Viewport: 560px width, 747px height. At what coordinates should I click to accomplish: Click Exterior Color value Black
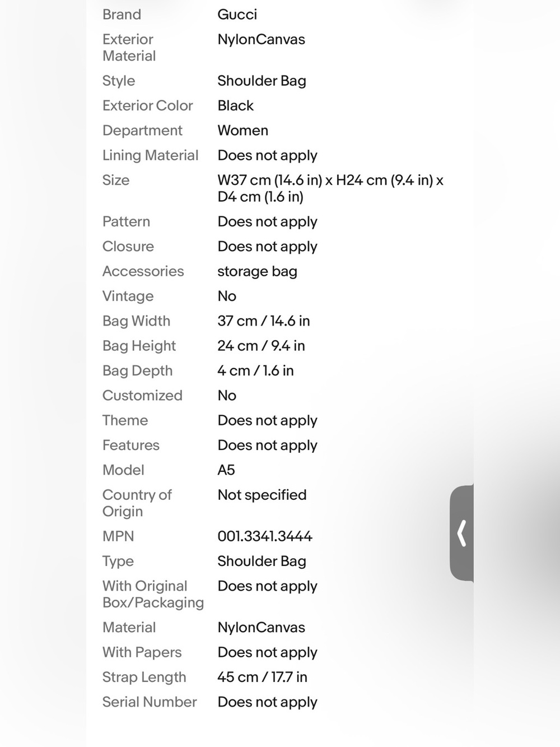click(235, 105)
